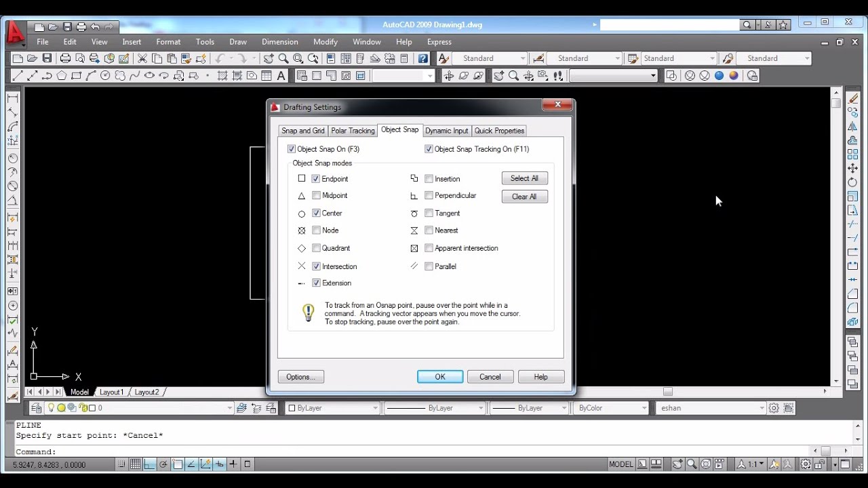The image size is (868, 488).
Task: Toggle grid display in status bar
Action: 136,464
